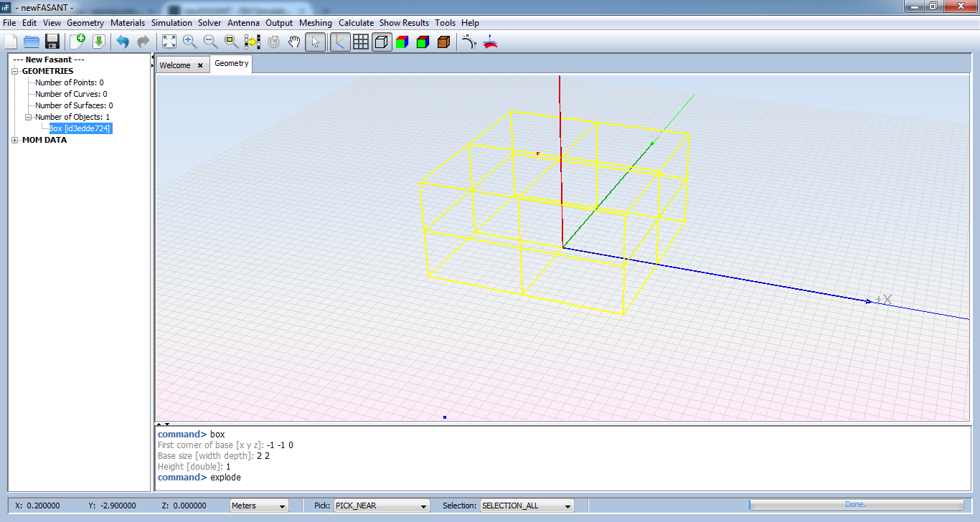This screenshot has width=980, height=522.
Task: Close the Welcome tab
Action: [x=200, y=65]
